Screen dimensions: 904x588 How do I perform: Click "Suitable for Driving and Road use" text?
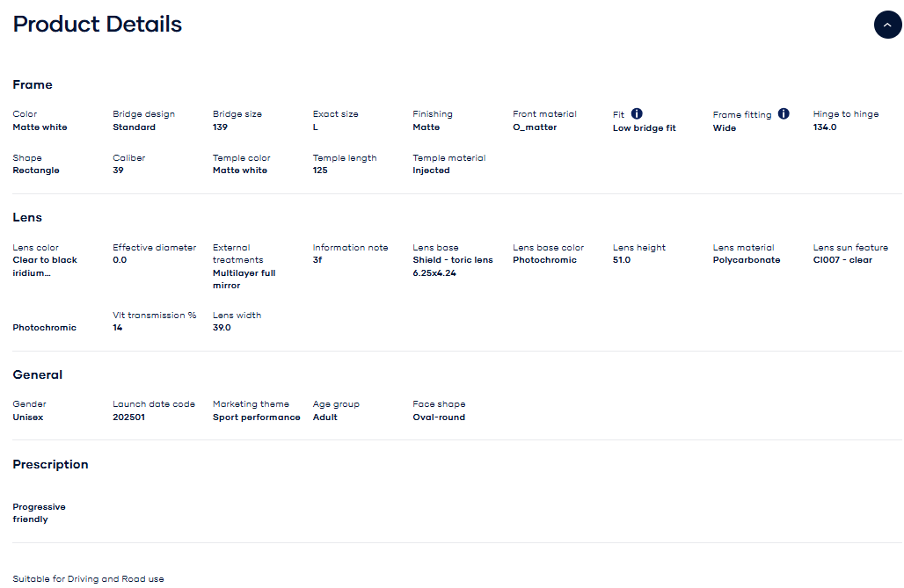(x=88, y=579)
